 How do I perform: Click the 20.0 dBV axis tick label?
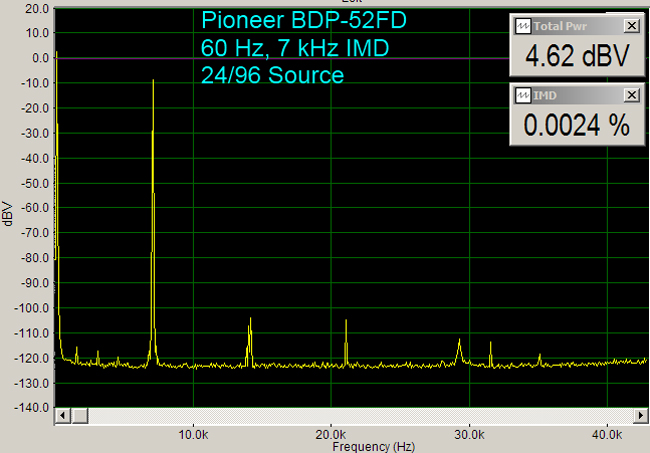click(x=37, y=8)
